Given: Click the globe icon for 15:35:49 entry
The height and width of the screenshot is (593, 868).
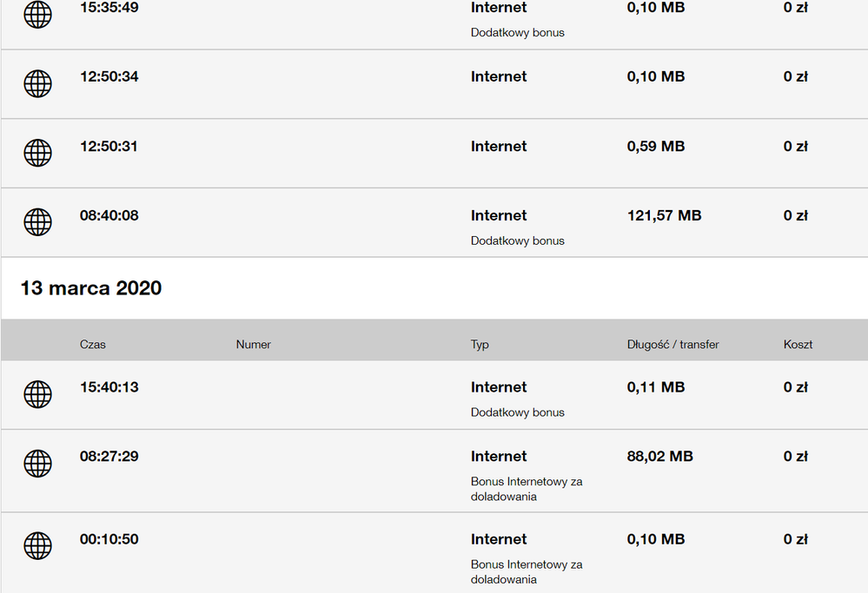Looking at the screenshot, I should pos(37,14).
